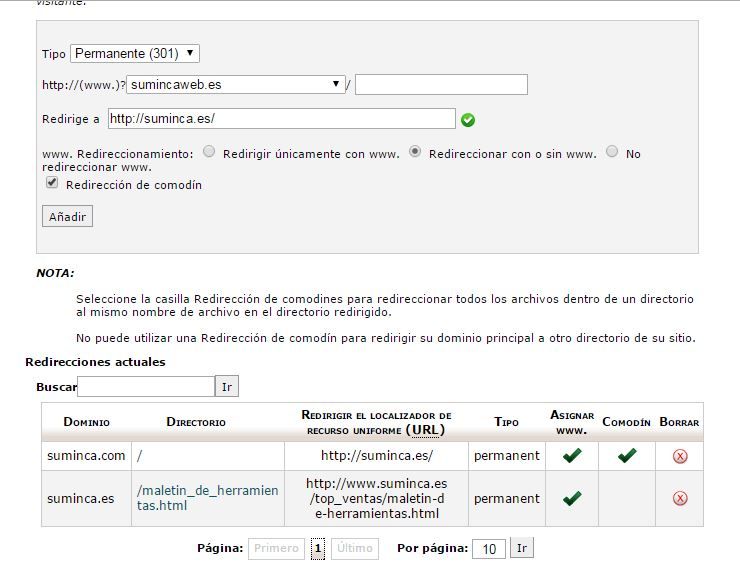Focus the Buscar search field
The width and height of the screenshot is (740, 581).
pyautogui.click(x=146, y=387)
